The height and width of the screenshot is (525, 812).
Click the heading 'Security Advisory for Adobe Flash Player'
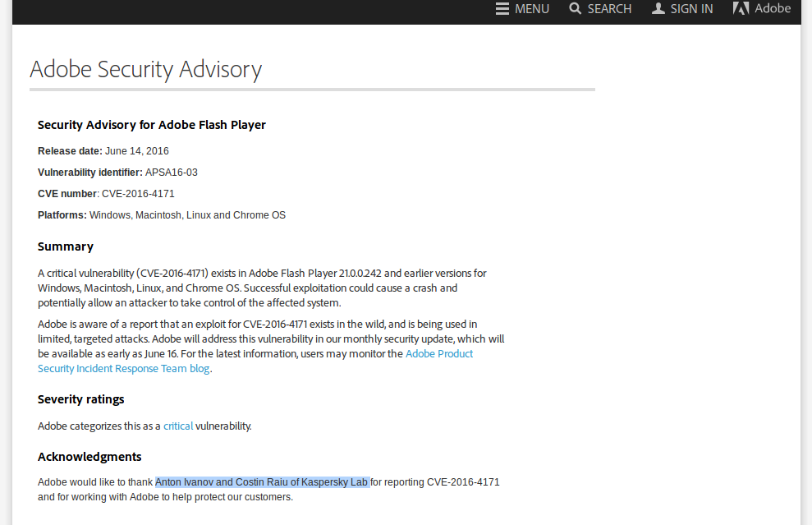point(152,125)
